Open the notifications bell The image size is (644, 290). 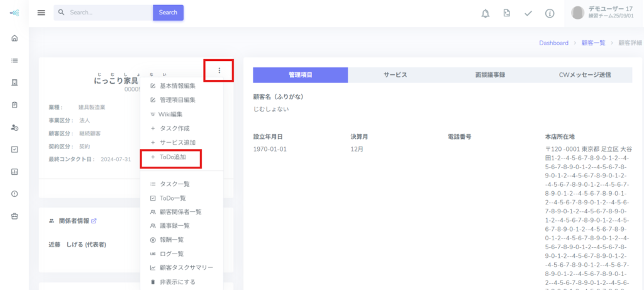[x=486, y=13]
